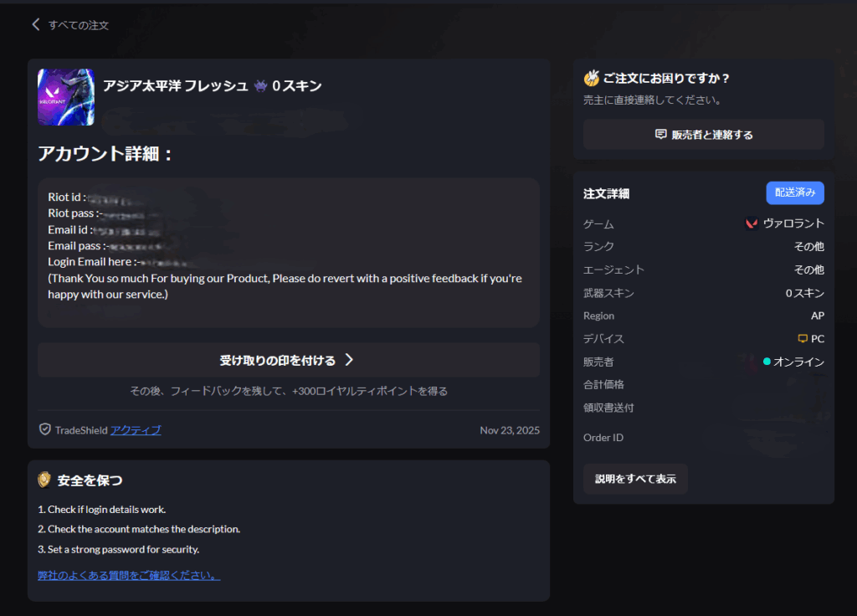This screenshot has height=616, width=857.
Task: Click the PC monitor icon in デバイス row
Action: point(803,339)
